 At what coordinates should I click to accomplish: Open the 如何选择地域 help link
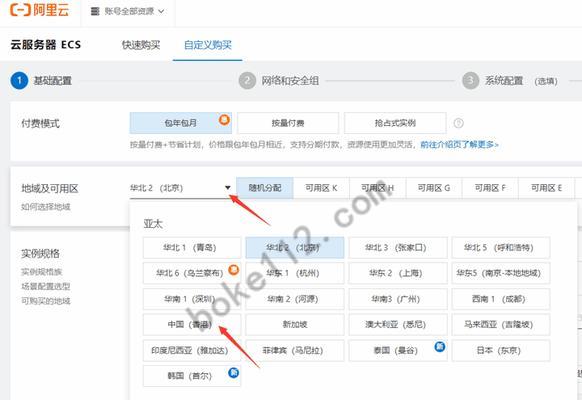coord(46,207)
